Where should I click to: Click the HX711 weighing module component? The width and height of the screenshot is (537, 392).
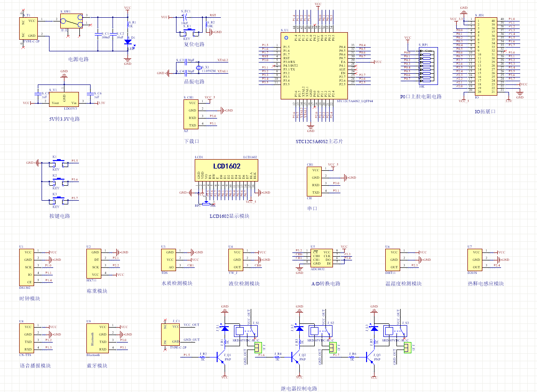point(94,264)
